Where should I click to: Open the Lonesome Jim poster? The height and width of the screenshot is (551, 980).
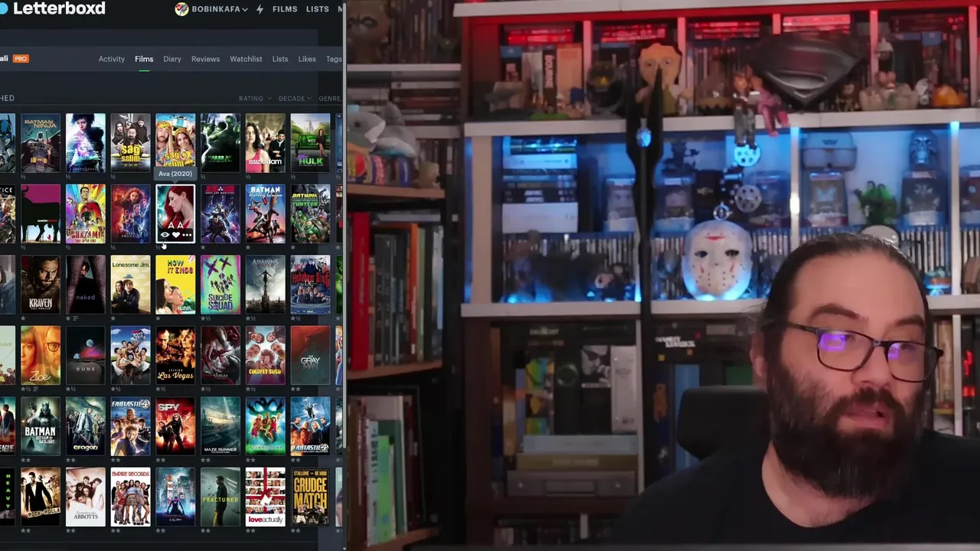[x=131, y=285]
